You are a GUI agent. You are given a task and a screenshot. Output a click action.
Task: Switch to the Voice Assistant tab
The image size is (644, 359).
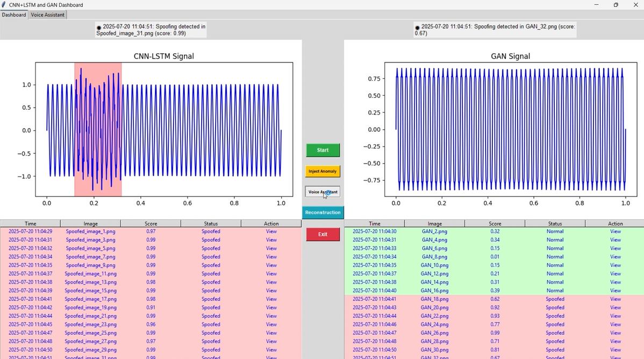click(48, 15)
